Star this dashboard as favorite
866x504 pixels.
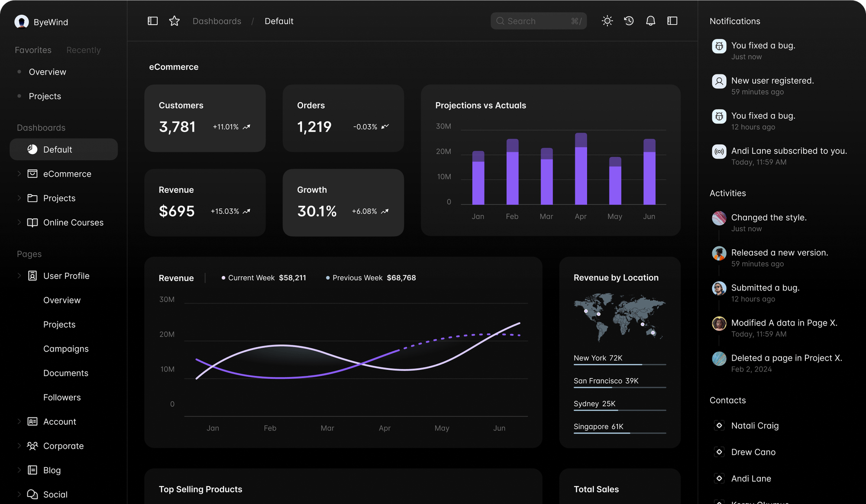pos(174,21)
